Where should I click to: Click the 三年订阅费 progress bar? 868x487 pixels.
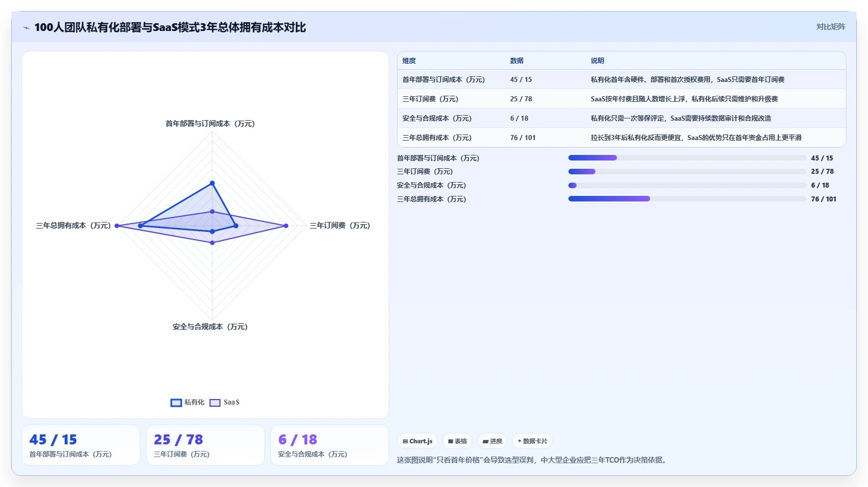click(x=687, y=172)
